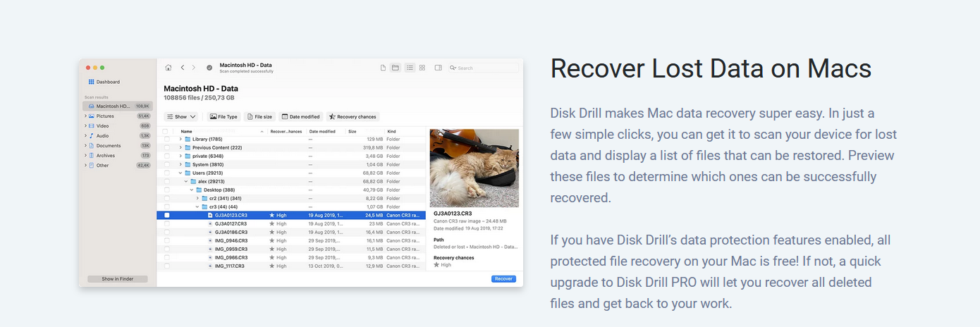Select the list view icon
The image size is (980, 327).
click(410, 68)
